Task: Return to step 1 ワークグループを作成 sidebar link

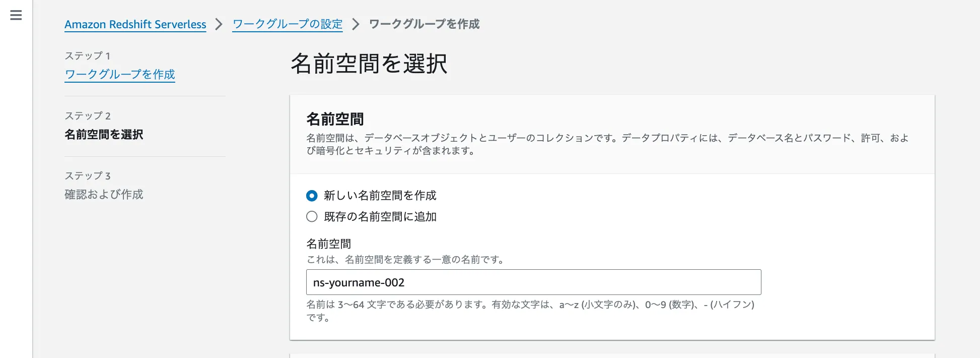Action: (x=120, y=75)
